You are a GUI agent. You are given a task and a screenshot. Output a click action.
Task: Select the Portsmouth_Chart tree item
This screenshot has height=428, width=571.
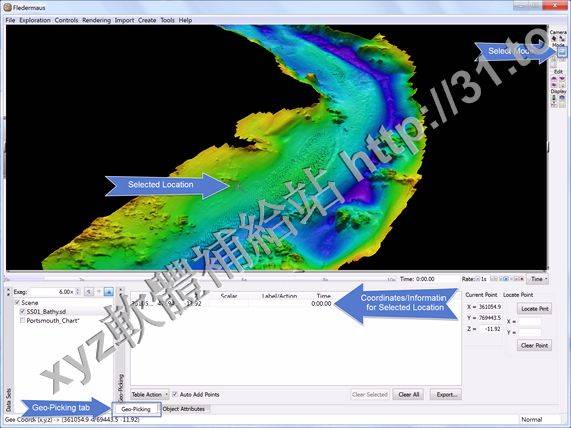click(x=53, y=321)
